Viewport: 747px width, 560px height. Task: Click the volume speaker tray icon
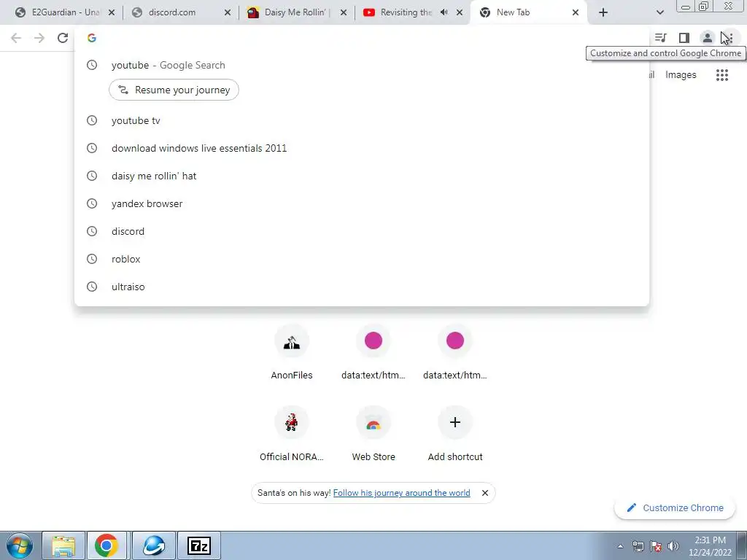click(x=673, y=546)
